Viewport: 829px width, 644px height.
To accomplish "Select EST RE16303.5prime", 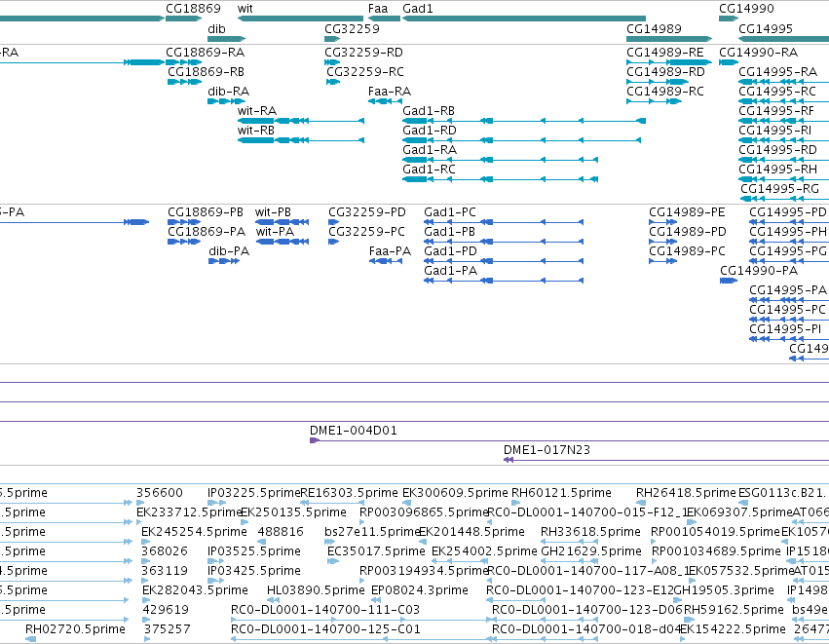I will (x=332, y=503).
